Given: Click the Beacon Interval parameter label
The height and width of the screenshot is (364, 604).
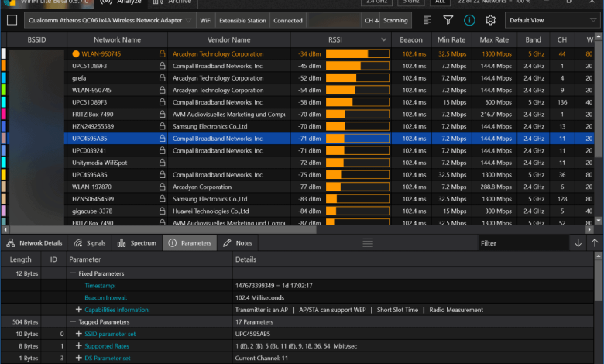Looking at the screenshot, I should point(106,297).
